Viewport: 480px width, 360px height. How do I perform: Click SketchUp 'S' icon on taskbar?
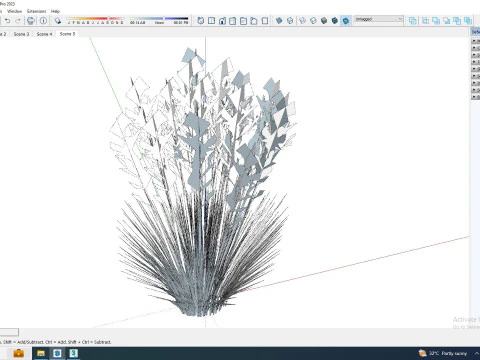coord(74,353)
